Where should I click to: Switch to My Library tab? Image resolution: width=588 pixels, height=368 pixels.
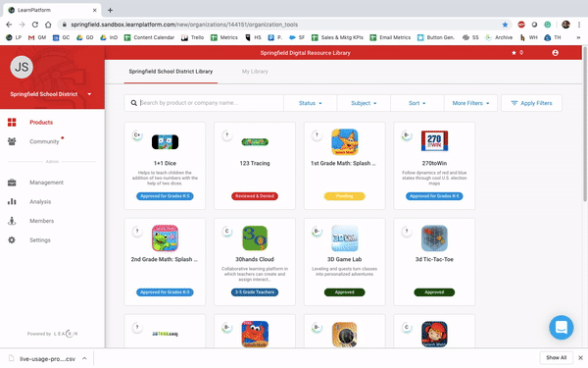pos(255,72)
